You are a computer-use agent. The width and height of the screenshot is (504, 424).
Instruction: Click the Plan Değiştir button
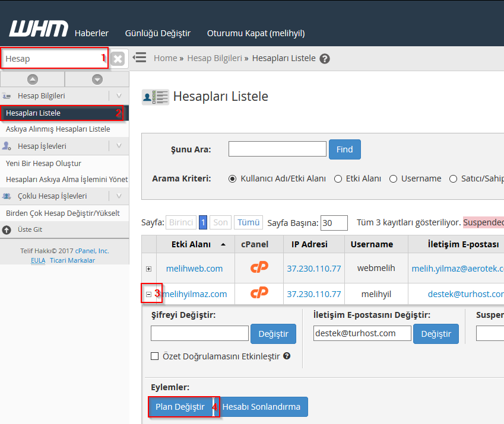pyautogui.click(x=180, y=407)
